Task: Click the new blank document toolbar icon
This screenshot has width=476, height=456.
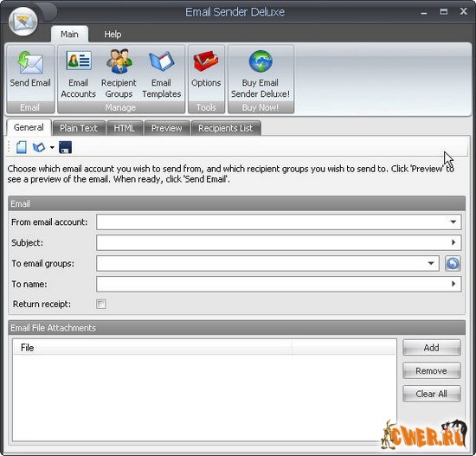Action: pyautogui.click(x=22, y=148)
